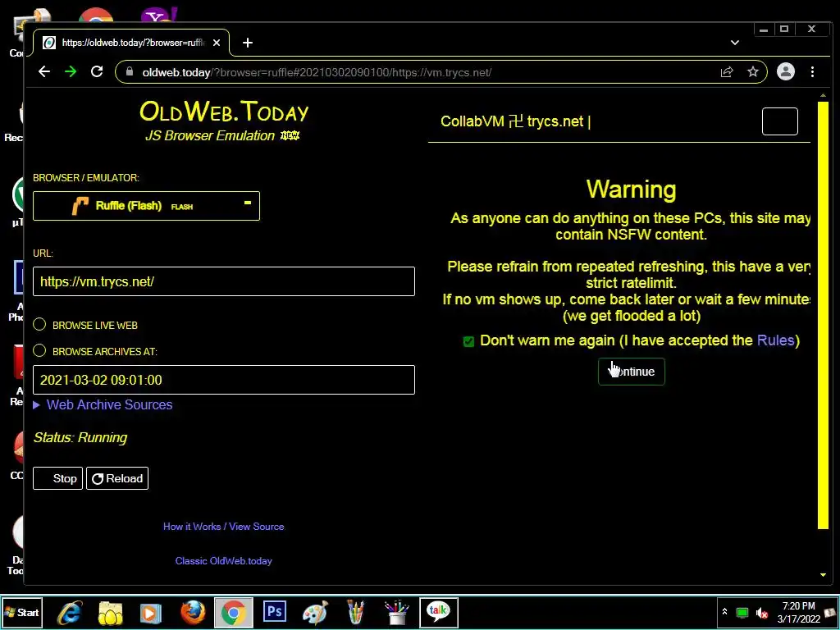Screen dimensions: 840x630
Task: Open the pencil cup taskbar icon
Action: pos(356,612)
